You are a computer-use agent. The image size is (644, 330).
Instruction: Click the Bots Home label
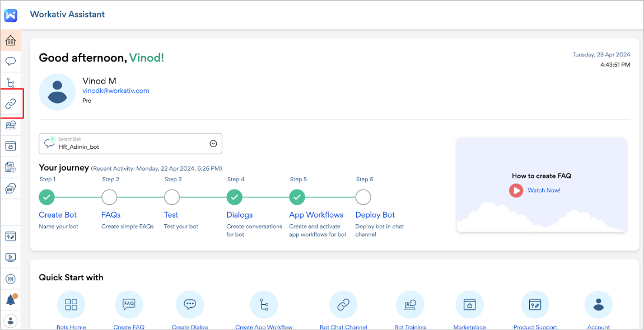[71, 327]
